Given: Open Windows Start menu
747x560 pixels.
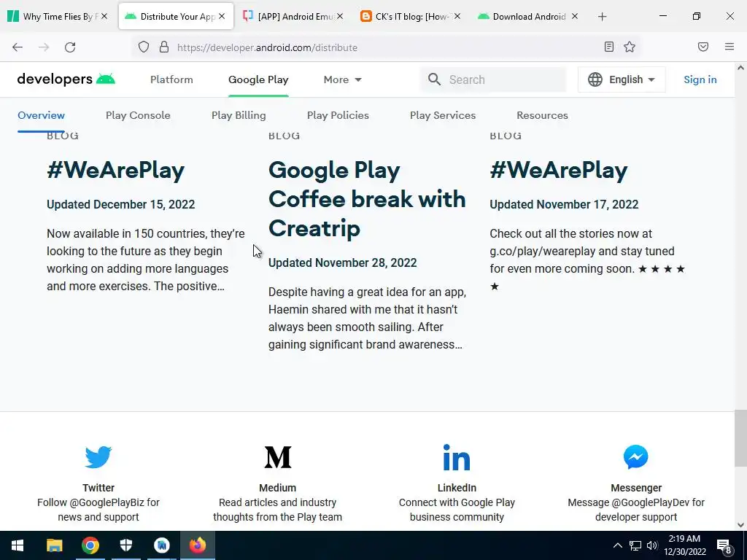Looking at the screenshot, I should [18, 545].
